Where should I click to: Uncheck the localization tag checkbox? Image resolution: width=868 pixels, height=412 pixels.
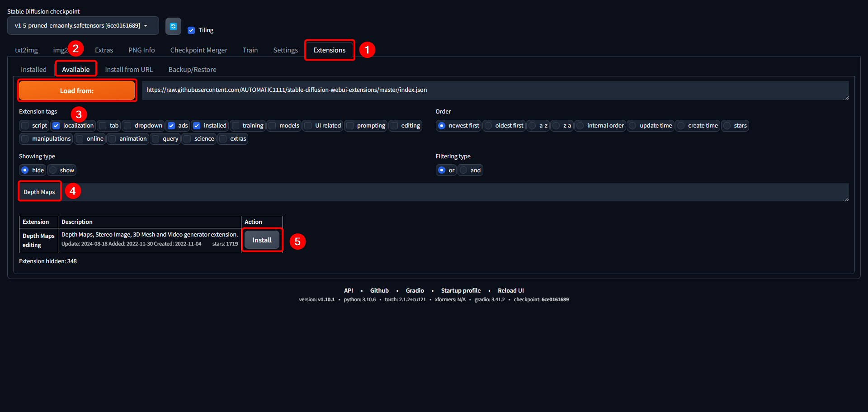click(x=57, y=126)
